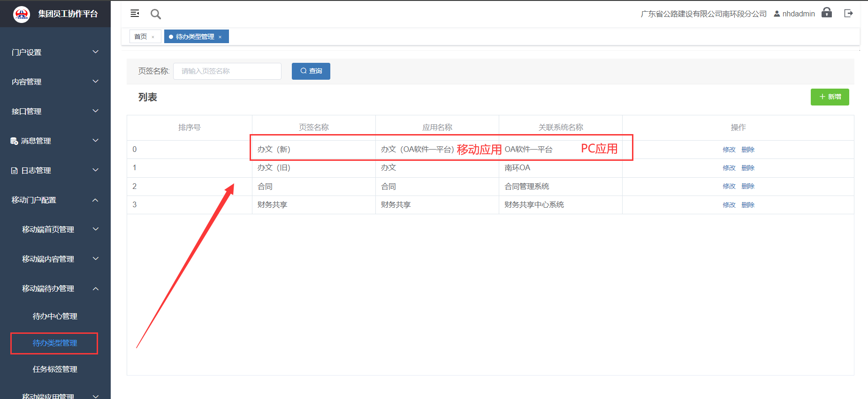Click the 消息管理 menu icon
The image size is (868, 399).
15,141
